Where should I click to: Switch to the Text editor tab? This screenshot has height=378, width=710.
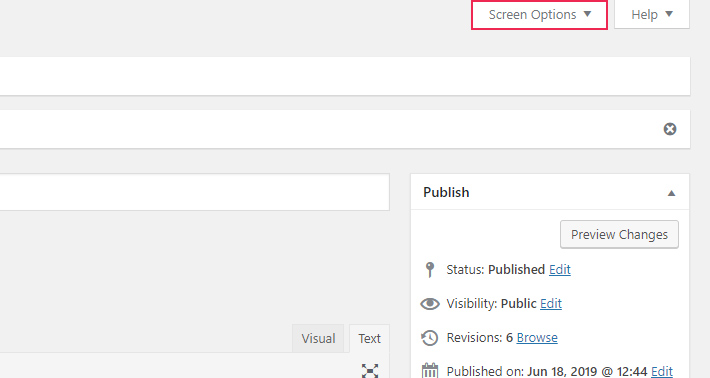click(369, 339)
